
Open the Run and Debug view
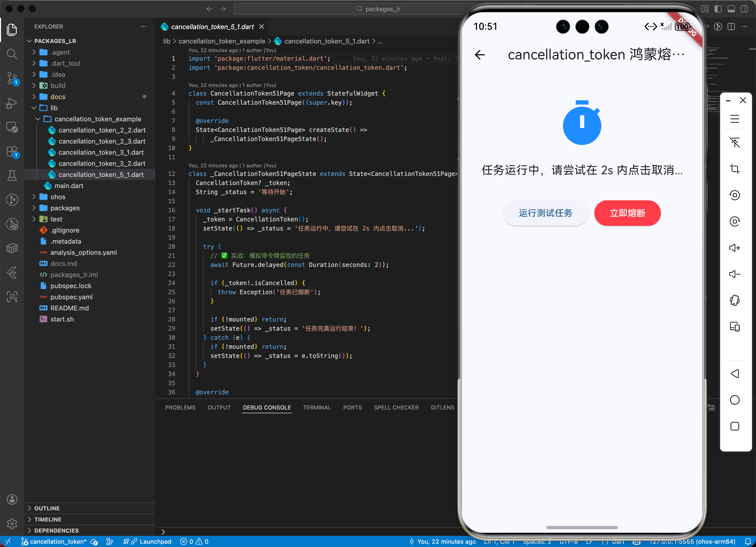[x=12, y=103]
